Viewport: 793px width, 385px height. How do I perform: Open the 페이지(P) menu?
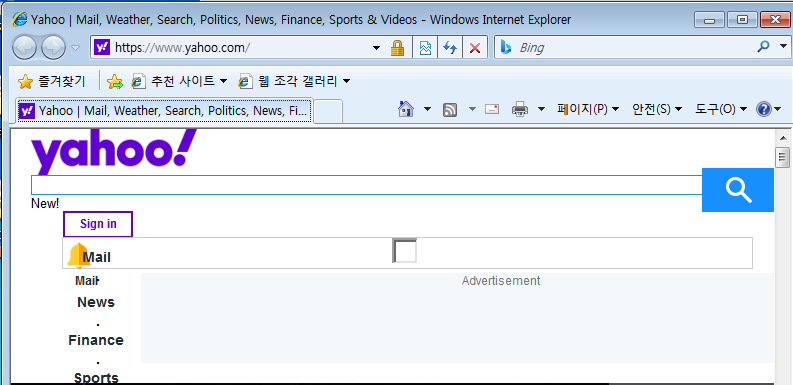click(x=588, y=109)
